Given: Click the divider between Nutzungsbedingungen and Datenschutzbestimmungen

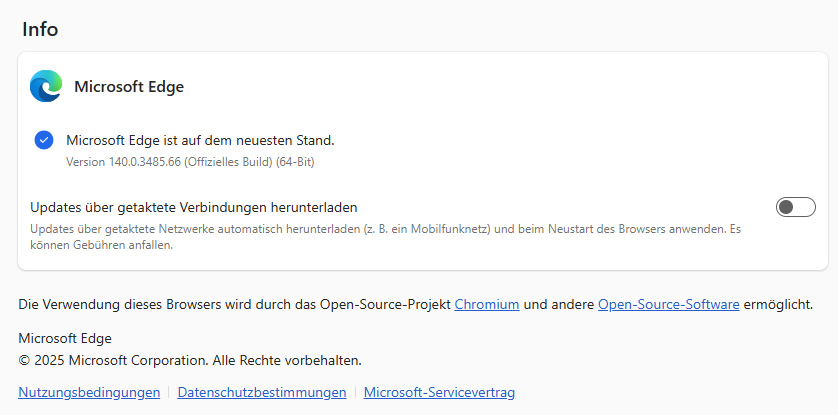Looking at the screenshot, I should click(169, 393).
